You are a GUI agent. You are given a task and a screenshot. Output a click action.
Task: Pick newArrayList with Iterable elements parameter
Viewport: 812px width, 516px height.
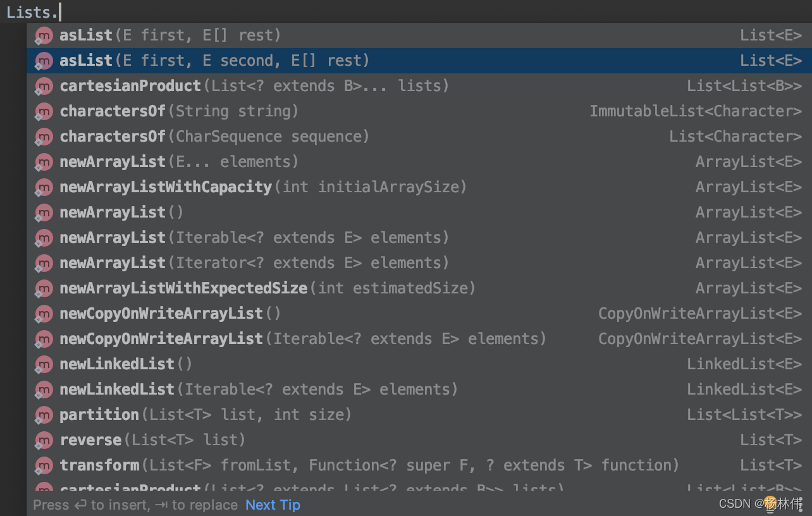(419, 238)
